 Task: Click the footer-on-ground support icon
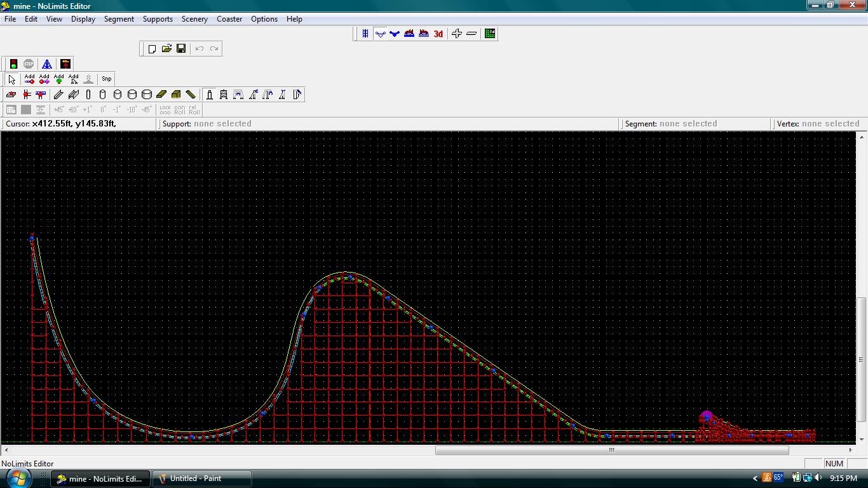(11, 95)
